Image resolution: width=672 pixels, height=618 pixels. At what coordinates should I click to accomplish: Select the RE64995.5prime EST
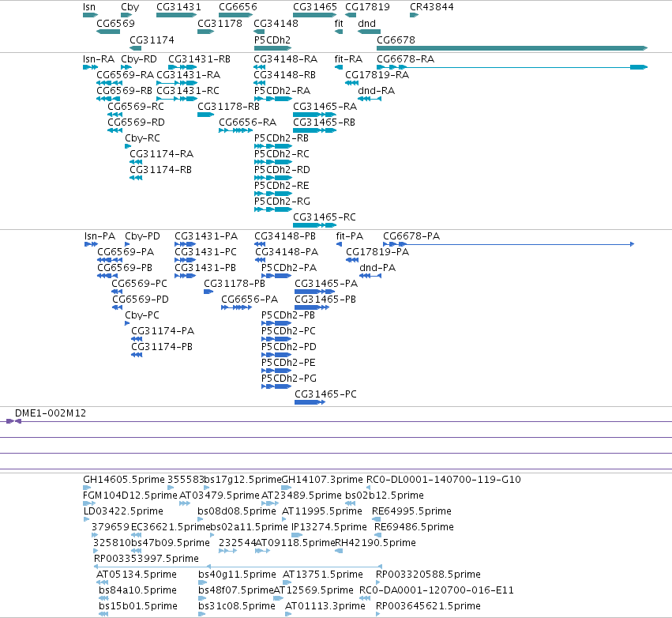[x=377, y=519]
